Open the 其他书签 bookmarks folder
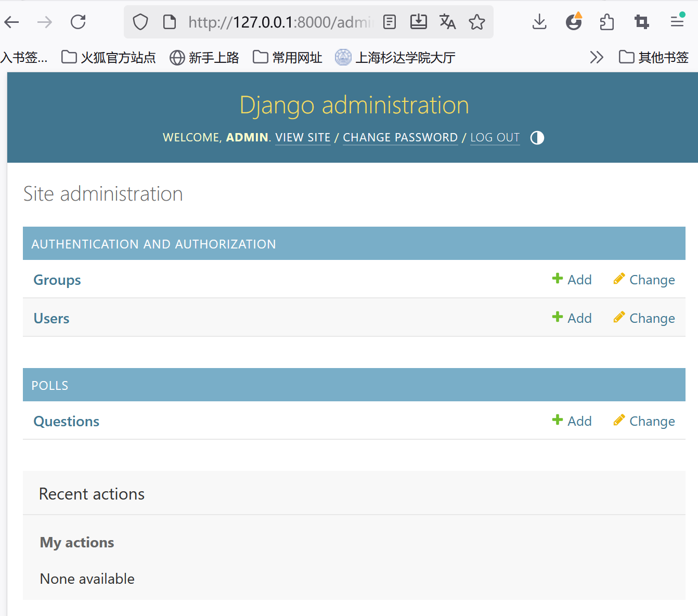Screen dimensions: 698x616 point(654,57)
